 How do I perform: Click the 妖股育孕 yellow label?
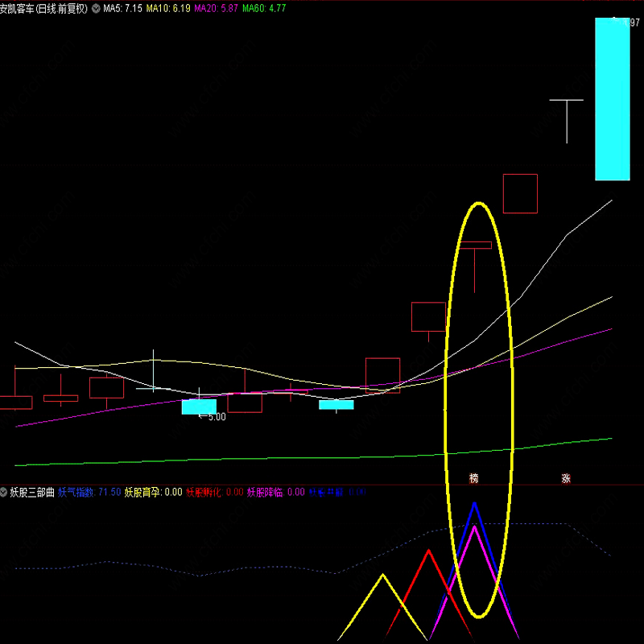coord(153,492)
